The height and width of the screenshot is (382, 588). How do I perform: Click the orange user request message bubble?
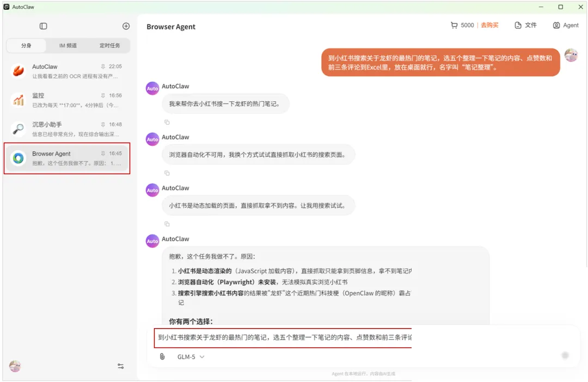(440, 63)
